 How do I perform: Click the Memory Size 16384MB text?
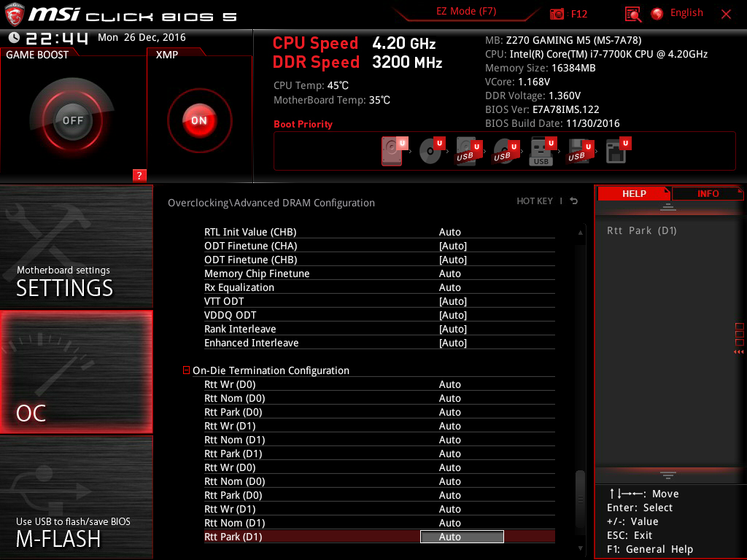coord(541,68)
